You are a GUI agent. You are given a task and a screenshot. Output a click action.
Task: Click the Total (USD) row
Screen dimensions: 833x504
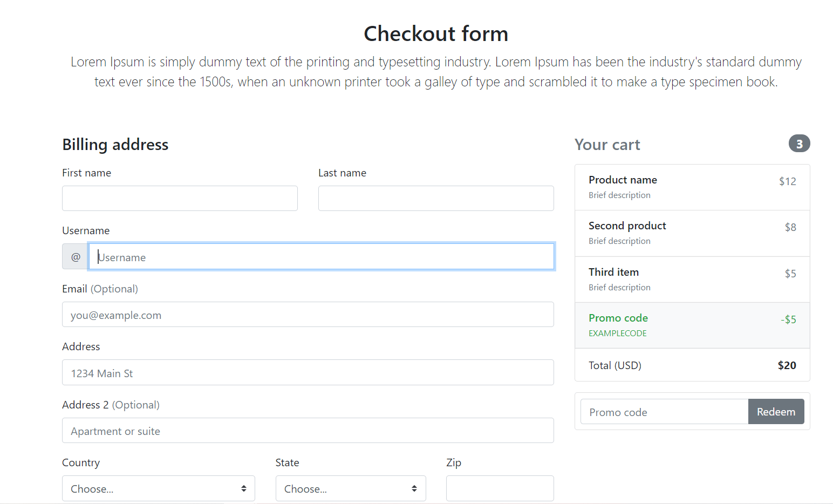692,365
